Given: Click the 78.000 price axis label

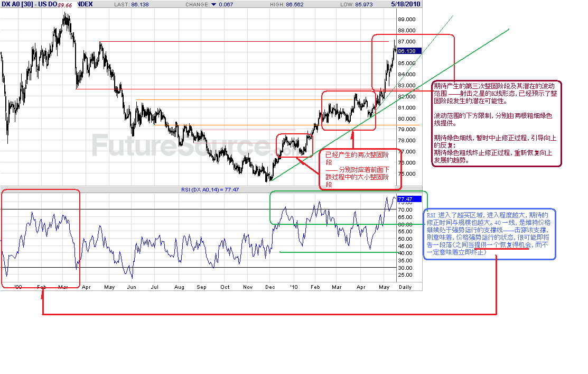Looking at the screenshot, I should [x=407, y=140].
